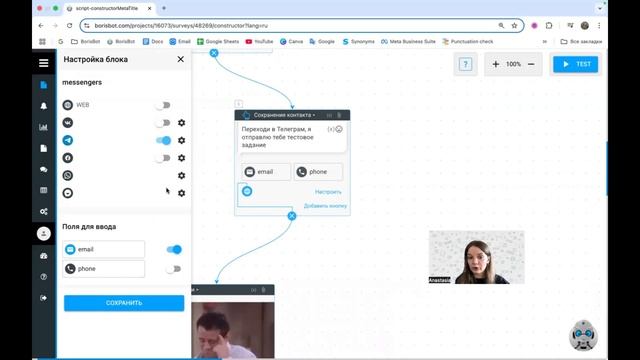Open notifications bell in sidebar
The image size is (640, 360).
[44, 106]
